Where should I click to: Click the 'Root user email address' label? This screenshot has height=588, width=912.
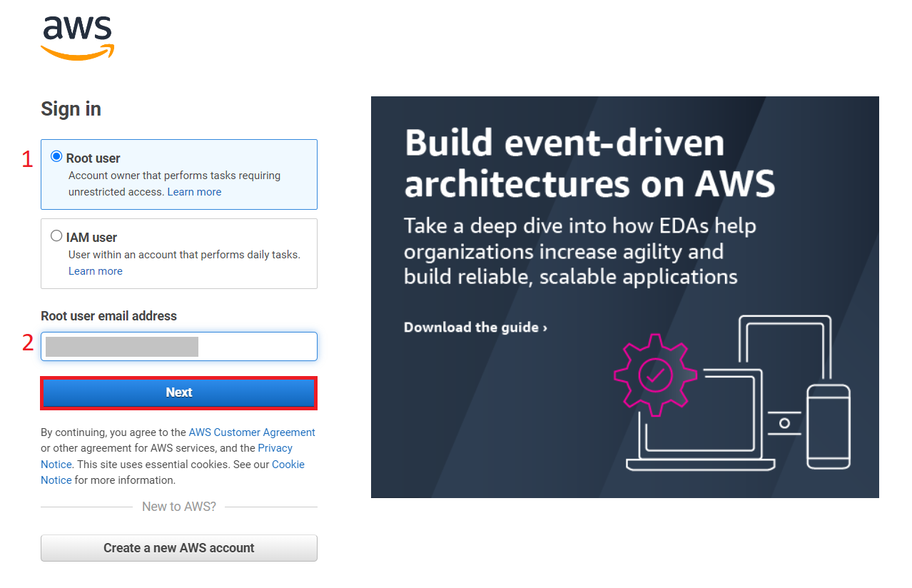pos(108,316)
